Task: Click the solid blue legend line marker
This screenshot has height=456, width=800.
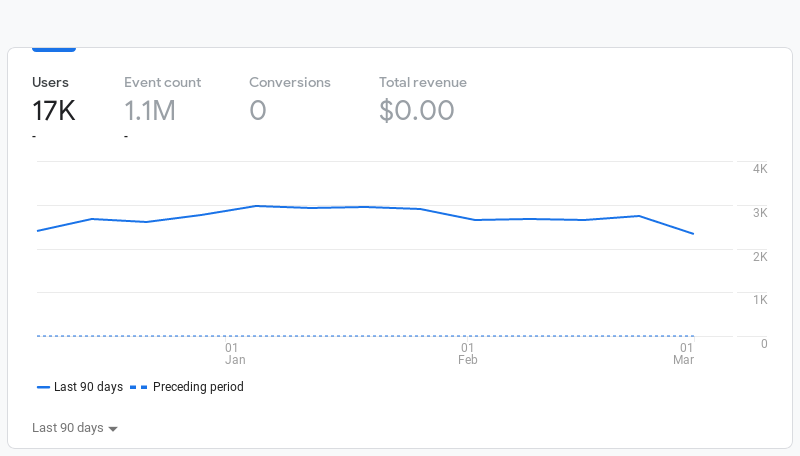Action: tap(43, 388)
